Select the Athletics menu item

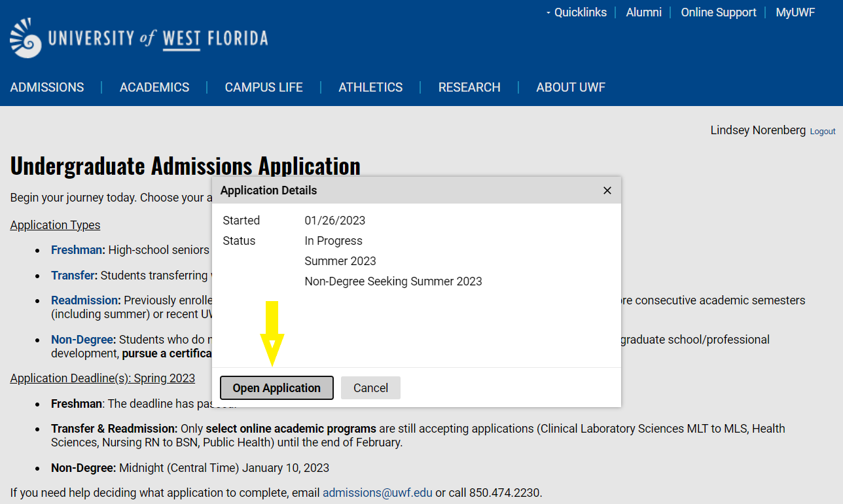[370, 87]
